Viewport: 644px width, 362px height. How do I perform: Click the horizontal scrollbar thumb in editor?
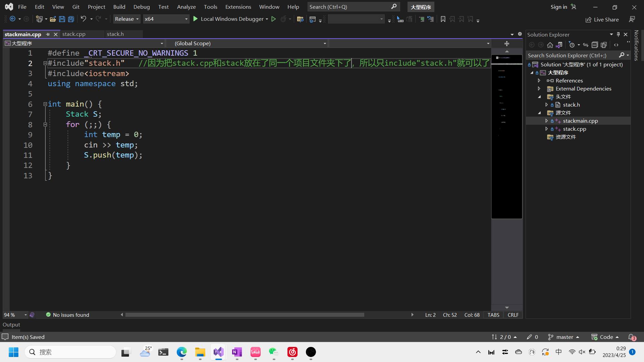(245, 315)
